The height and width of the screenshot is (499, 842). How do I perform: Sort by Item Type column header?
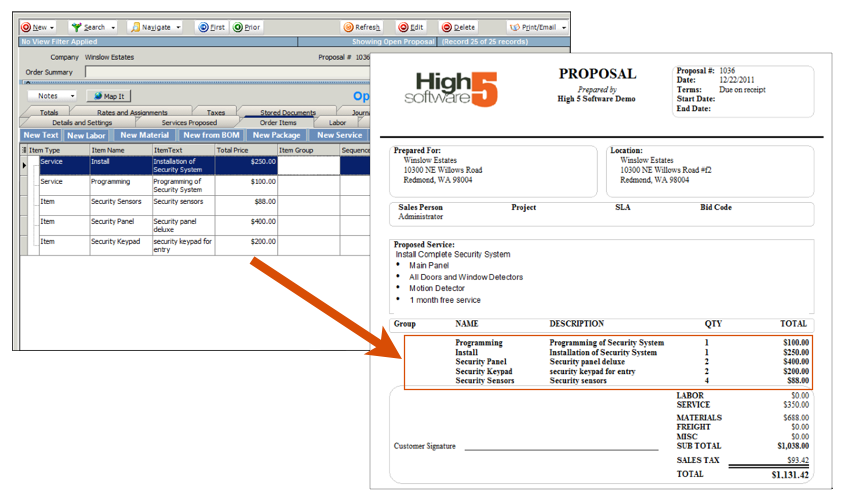pyautogui.click(x=59, y=150)
